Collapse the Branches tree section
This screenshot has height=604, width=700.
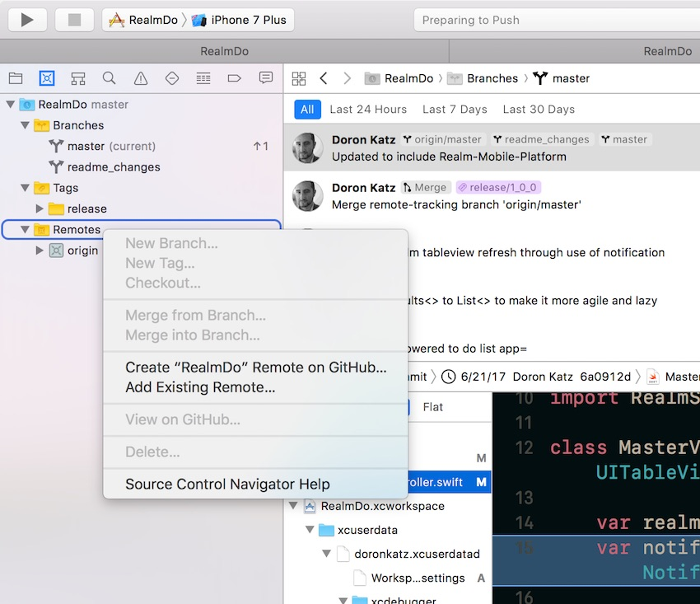click(26, 125)
